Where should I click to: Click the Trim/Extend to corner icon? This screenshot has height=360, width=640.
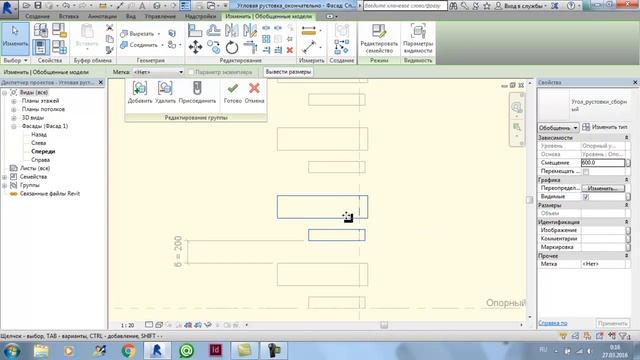(x=250, y=48)
